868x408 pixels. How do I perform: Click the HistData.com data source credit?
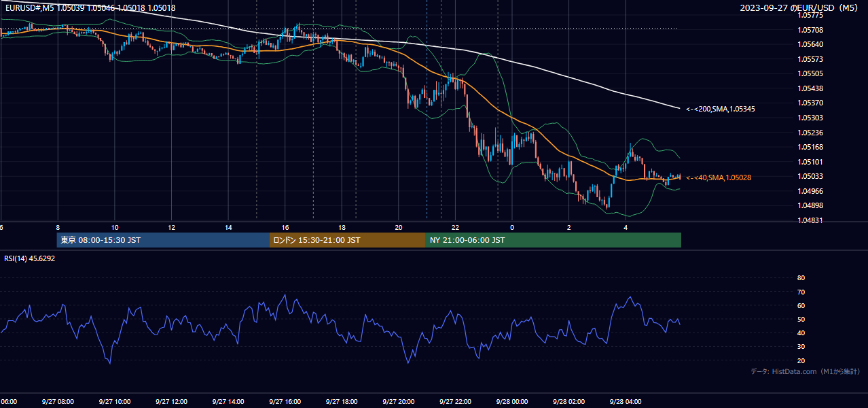pyautogui.click(x=806, y=371)
